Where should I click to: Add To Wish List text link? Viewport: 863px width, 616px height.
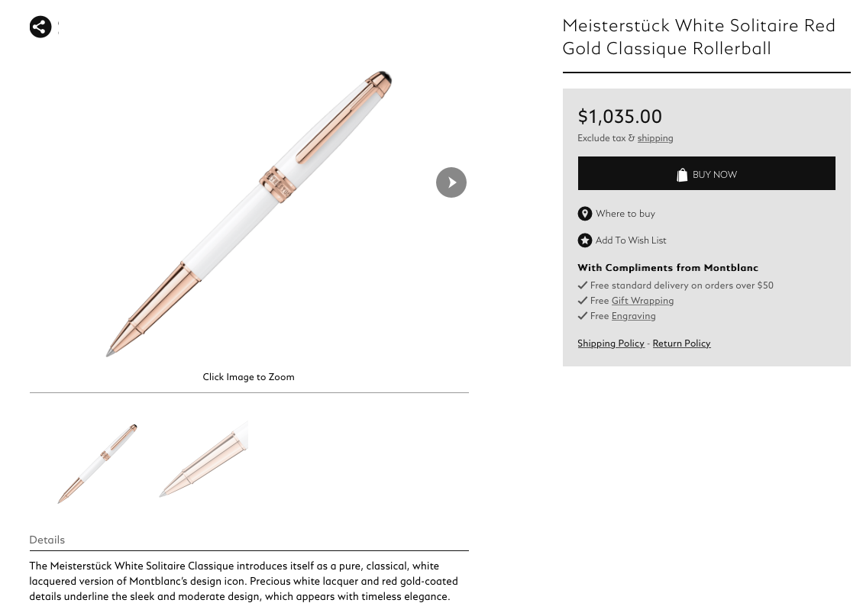tap(630, 240)
